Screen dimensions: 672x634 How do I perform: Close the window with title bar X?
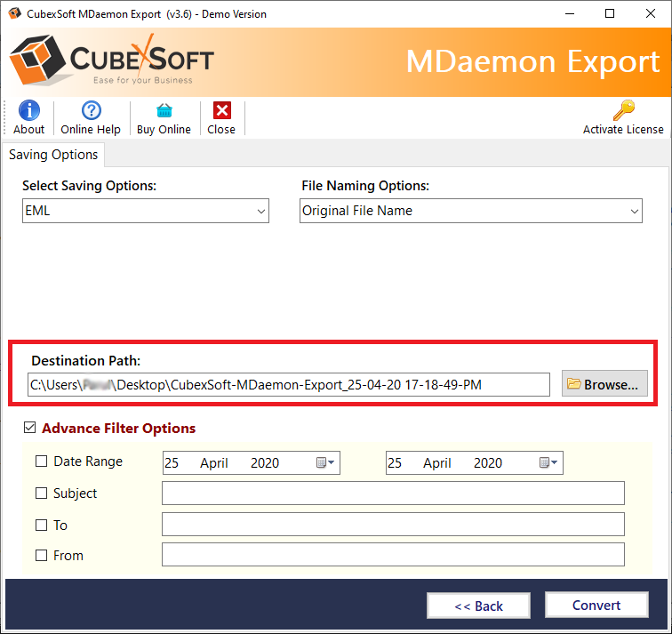click(x=650, y=13)
